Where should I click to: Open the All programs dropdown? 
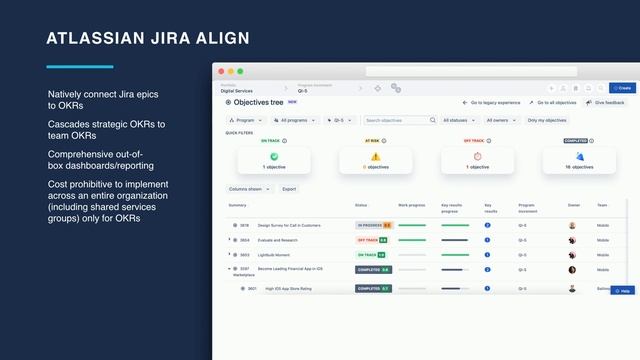pos(295,120)
